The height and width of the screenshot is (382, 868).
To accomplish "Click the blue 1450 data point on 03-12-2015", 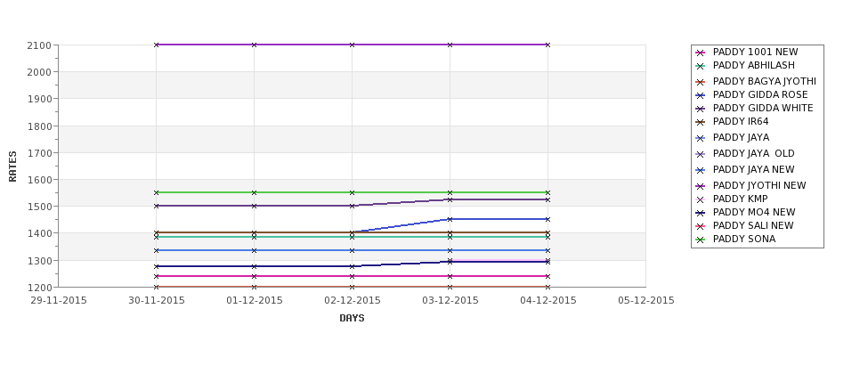I will pos(450,219).
